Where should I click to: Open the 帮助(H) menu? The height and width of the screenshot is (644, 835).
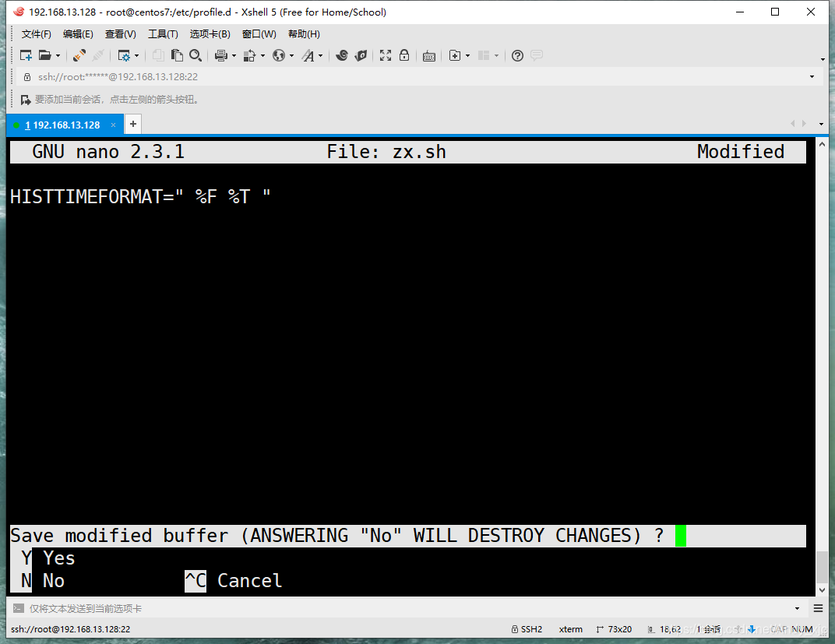coord(304,34)
